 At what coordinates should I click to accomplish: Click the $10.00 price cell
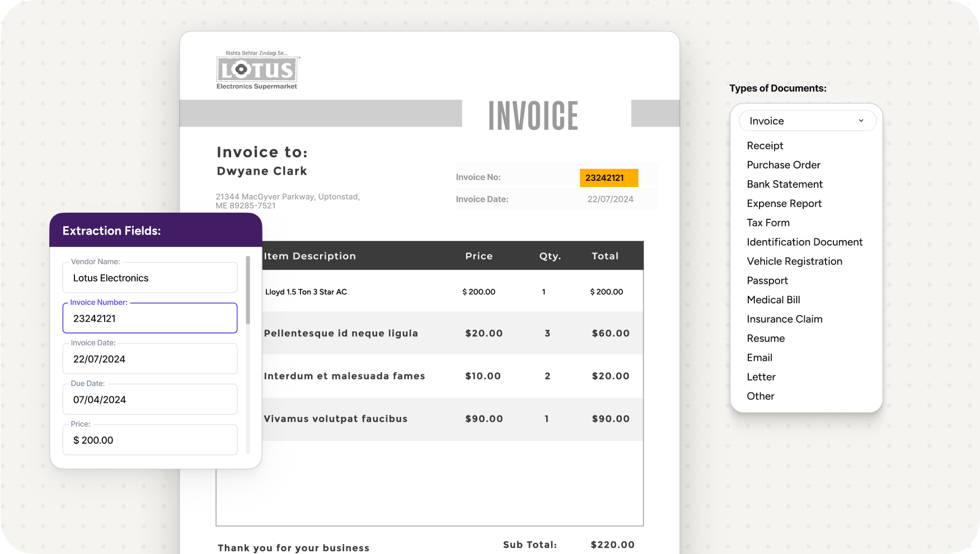pyautogui.click(x=483, y=376)
